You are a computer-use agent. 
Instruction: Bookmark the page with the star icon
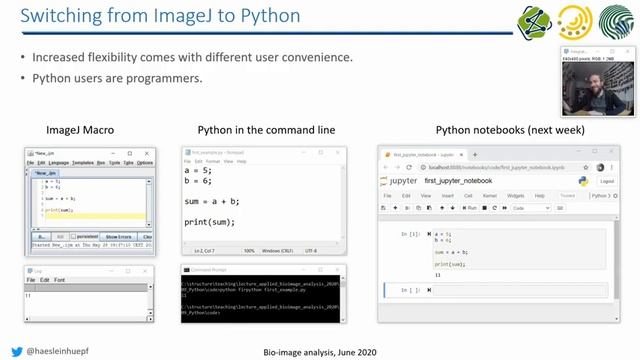click(x=586, y=167)
